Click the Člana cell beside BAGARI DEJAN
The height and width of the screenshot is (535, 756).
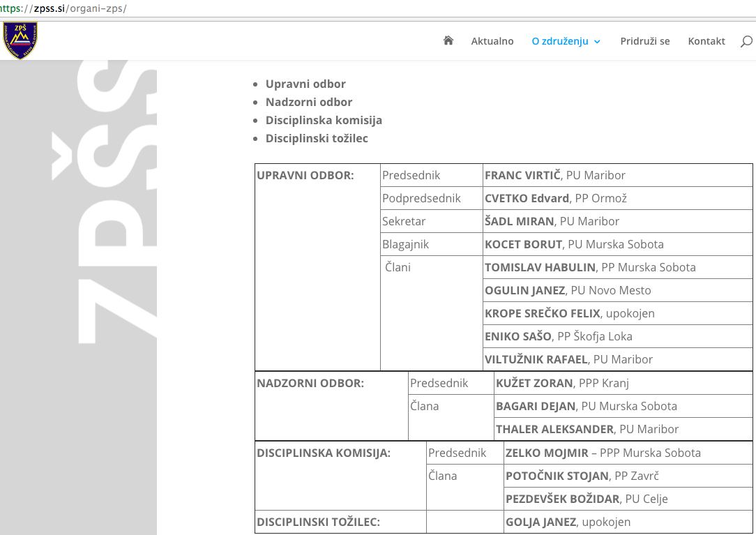[451, 417]
